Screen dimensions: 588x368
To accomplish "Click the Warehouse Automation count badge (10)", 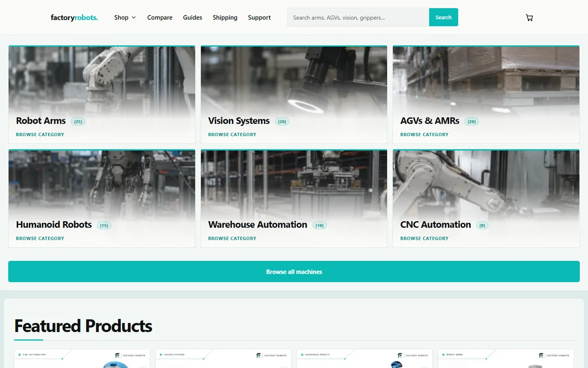I will pyautogui.click(x=320, y=225).
